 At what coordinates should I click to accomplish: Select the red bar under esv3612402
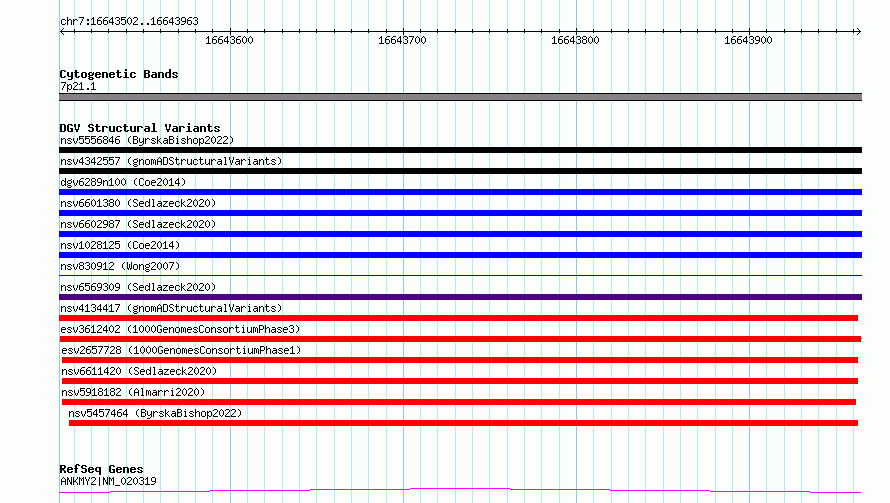click(x=460, y=339)
